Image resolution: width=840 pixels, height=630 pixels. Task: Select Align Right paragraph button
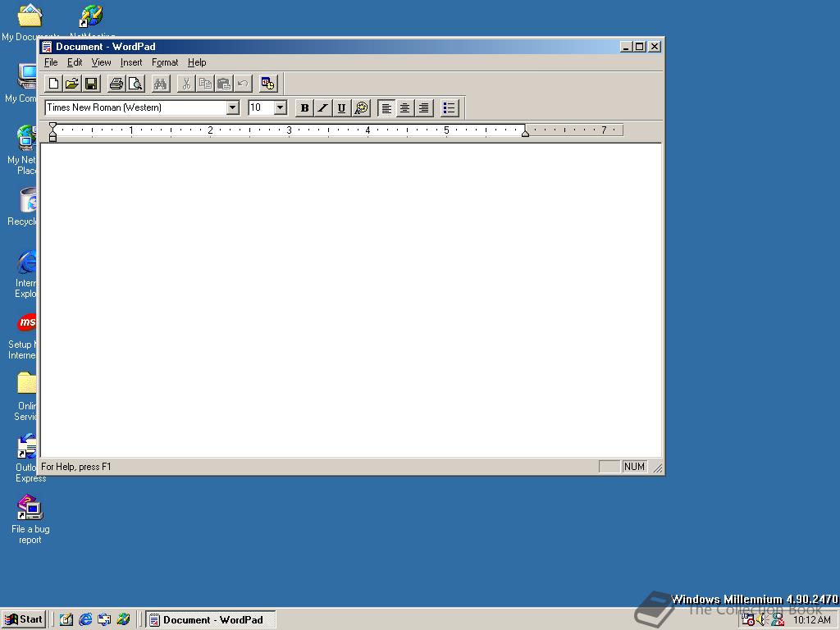coord(424,108)
